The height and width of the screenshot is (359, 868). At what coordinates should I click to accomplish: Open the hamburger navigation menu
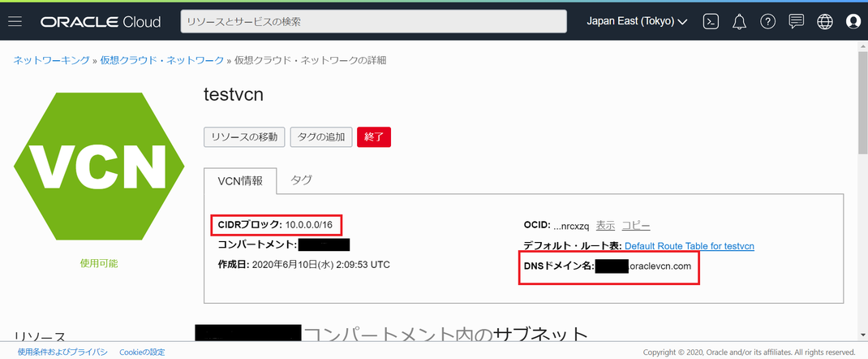[x=15, y=22]
